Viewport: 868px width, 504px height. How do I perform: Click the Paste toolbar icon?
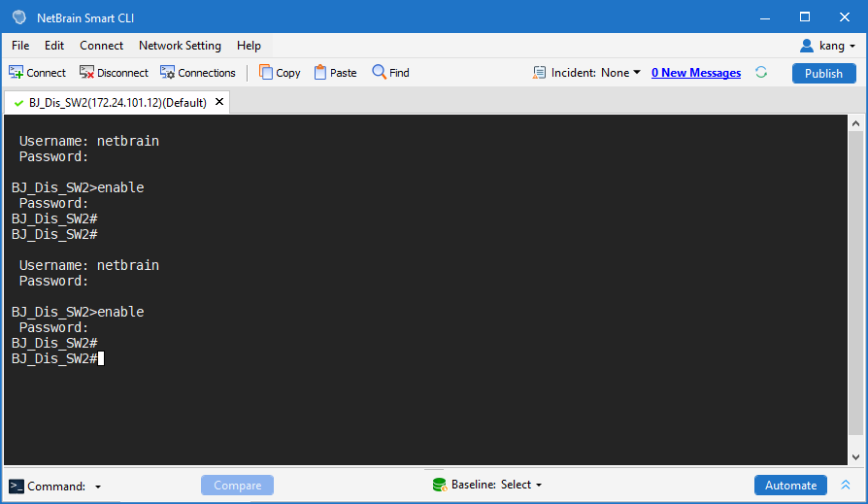[320, 73]
